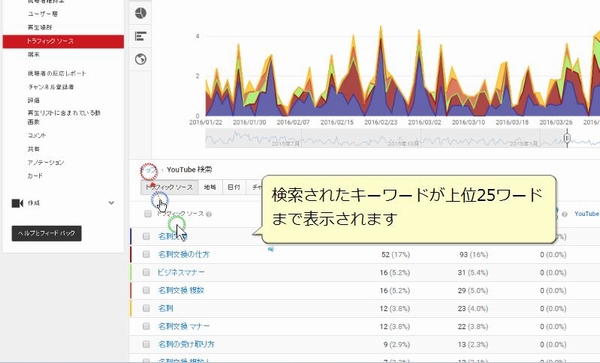
Task: Click help icon left of YouTube column header
Action: (x=564, y=214)
